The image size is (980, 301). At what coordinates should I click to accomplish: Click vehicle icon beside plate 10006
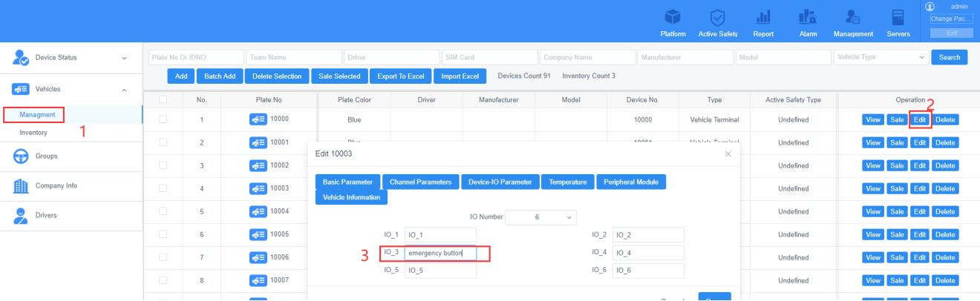click(258, 257)
